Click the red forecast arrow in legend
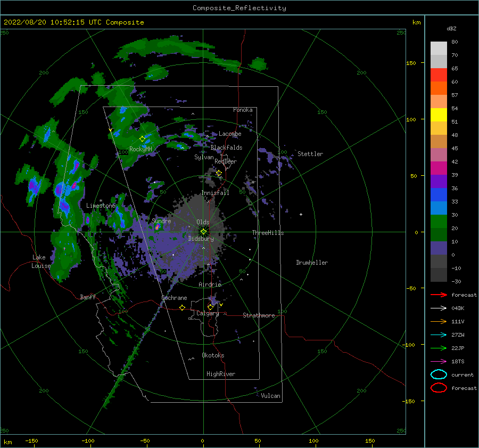The width and height of the screenshot is (479, 448). coord(439,295)
